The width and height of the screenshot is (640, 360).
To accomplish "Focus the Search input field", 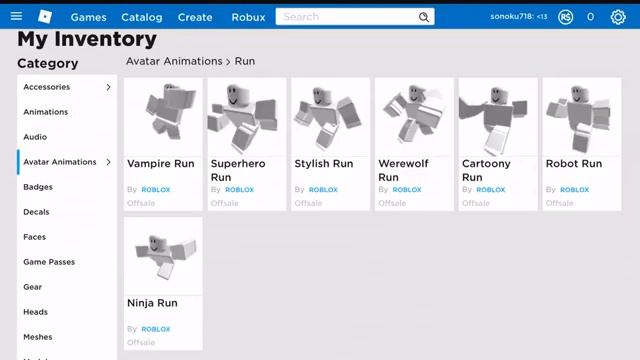I will pyautogui.click(x=355, y=17).
